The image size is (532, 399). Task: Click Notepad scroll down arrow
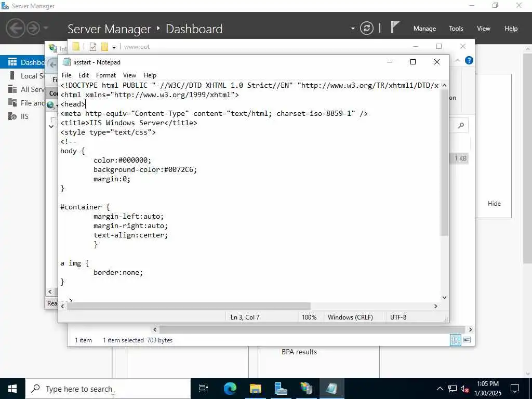[445, 298]
